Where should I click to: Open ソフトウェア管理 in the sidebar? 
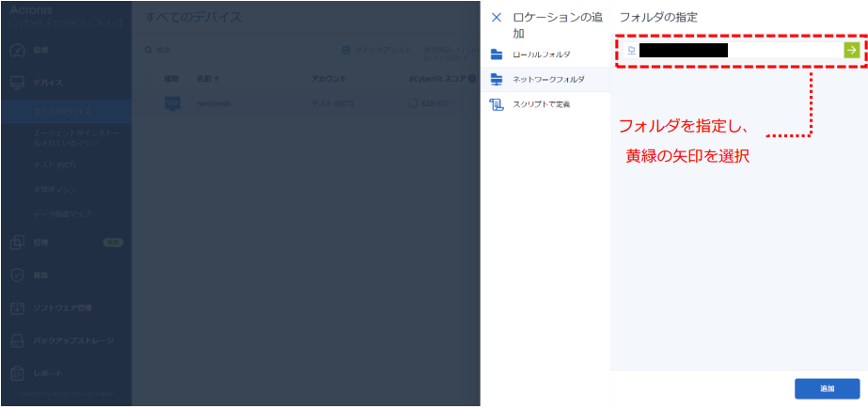(x=64, y=307)
